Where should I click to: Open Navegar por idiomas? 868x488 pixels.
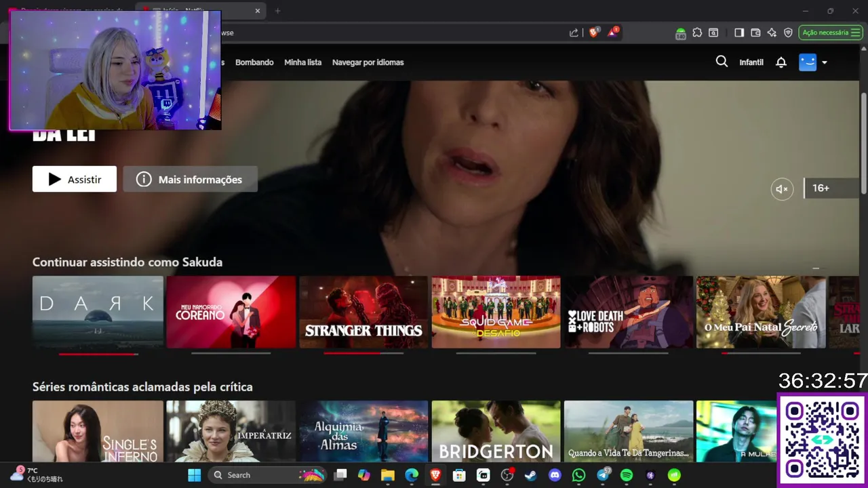pos(368,62)
